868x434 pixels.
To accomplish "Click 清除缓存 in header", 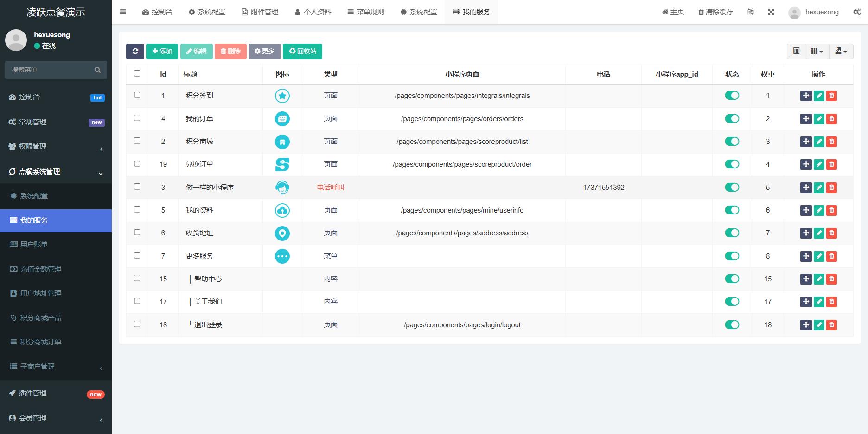I will [x=715, y=12].
